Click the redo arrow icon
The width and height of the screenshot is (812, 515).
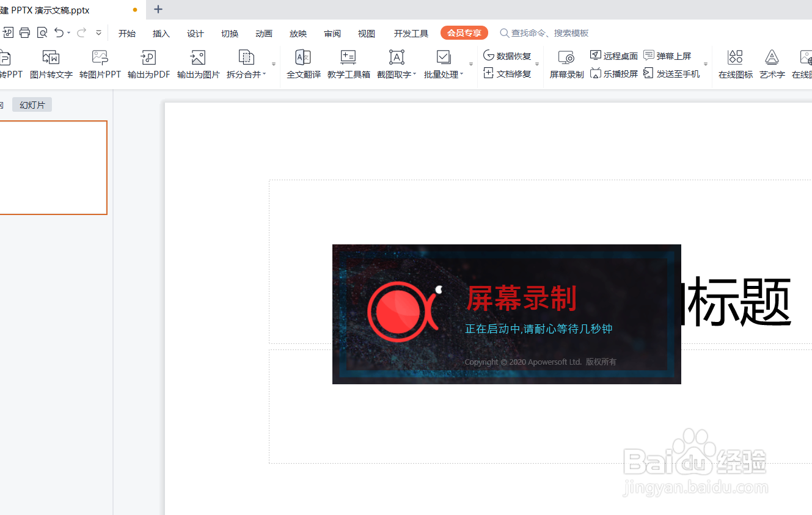point(81,32)
